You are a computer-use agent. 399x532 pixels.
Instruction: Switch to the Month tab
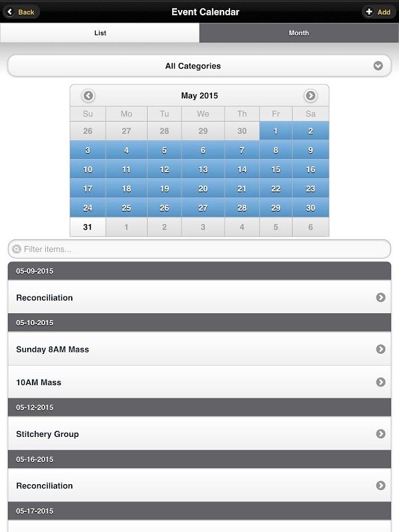299,33
